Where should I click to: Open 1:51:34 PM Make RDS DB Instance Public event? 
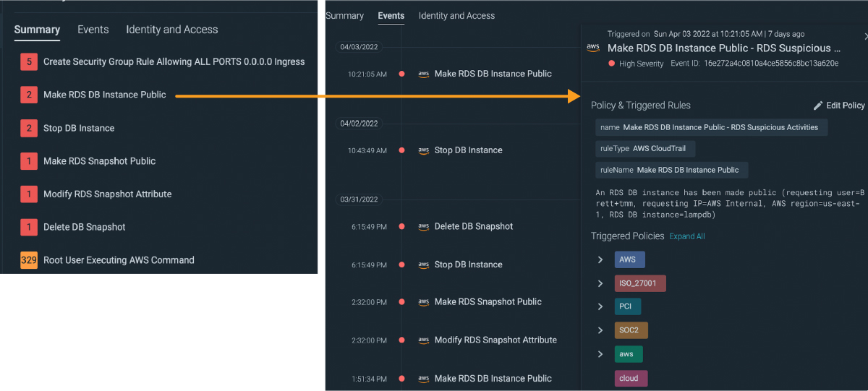[493, 379]
